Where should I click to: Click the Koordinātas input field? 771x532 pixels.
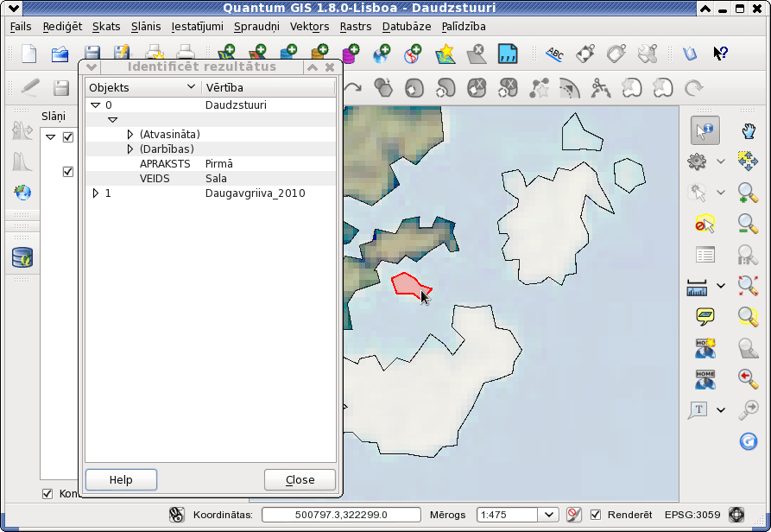pyautogui.click(x=341, y=515)
